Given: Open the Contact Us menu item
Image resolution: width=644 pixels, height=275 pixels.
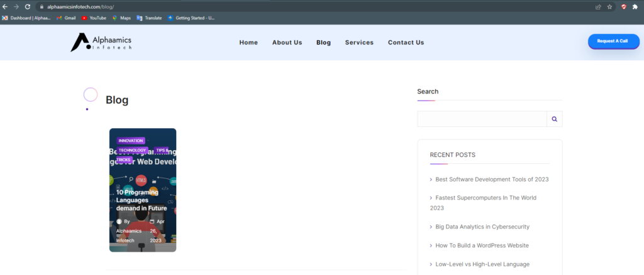Looking at the screenshot, I should coord(406,43).
